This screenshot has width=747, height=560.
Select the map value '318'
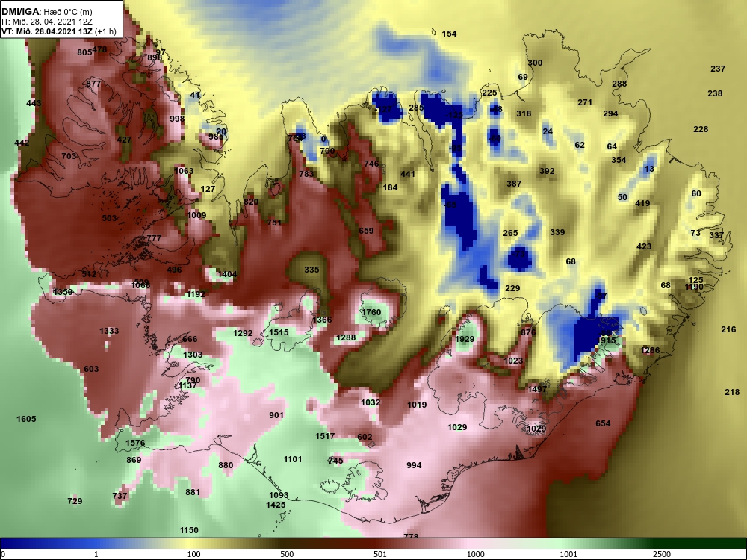(x=524, y=113)
